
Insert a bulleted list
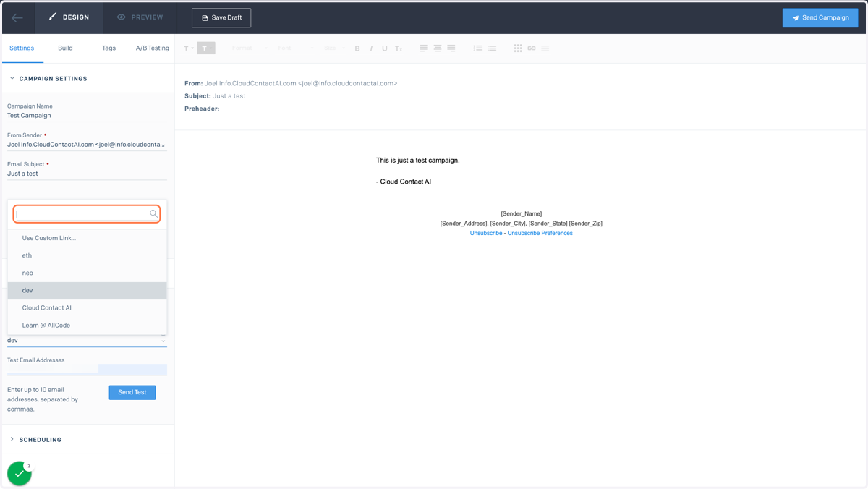(492, 48)
